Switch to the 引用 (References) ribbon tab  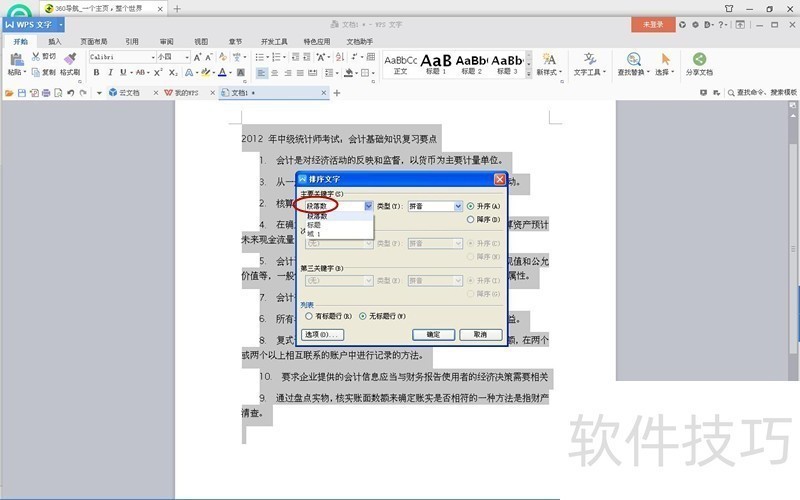132,41
